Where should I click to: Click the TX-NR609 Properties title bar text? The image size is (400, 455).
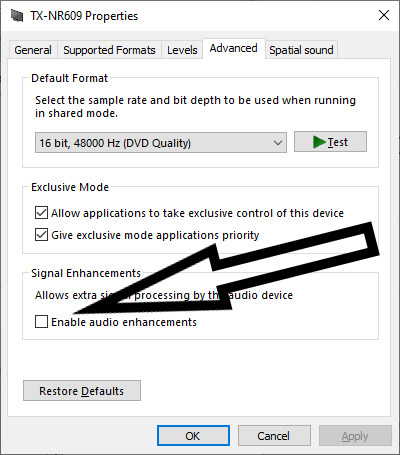[x=84, y=16]
